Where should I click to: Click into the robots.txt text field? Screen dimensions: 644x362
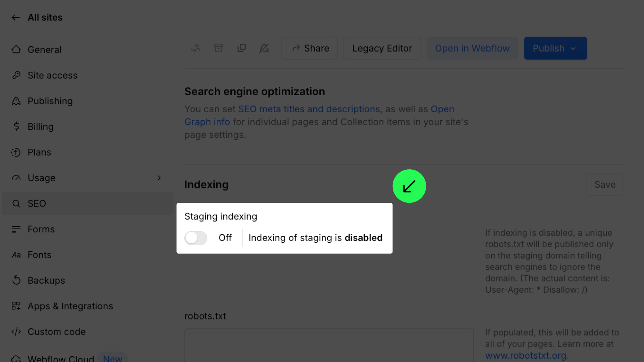coord(329,345)
